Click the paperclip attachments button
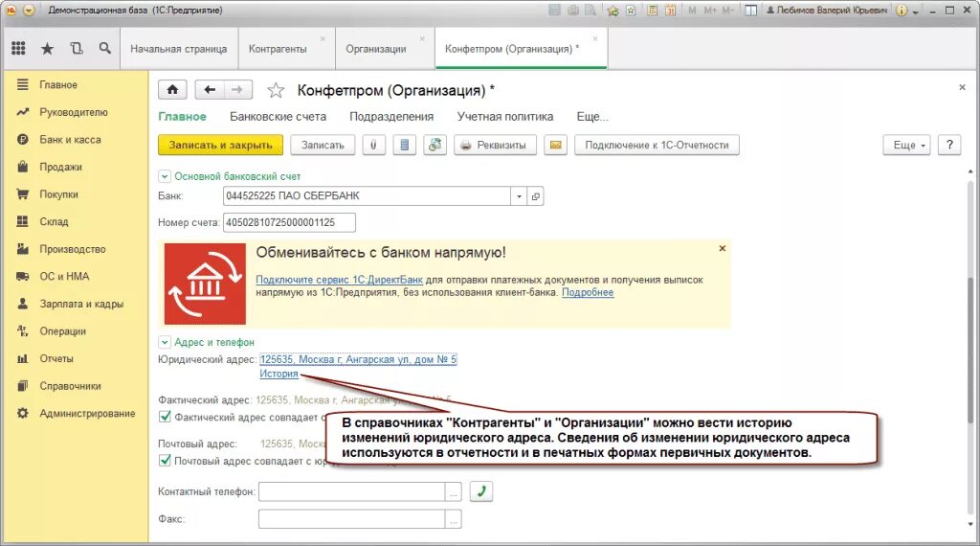Image resolution: width=980 pixels, height=546 pixels. (x=373, y=145)
